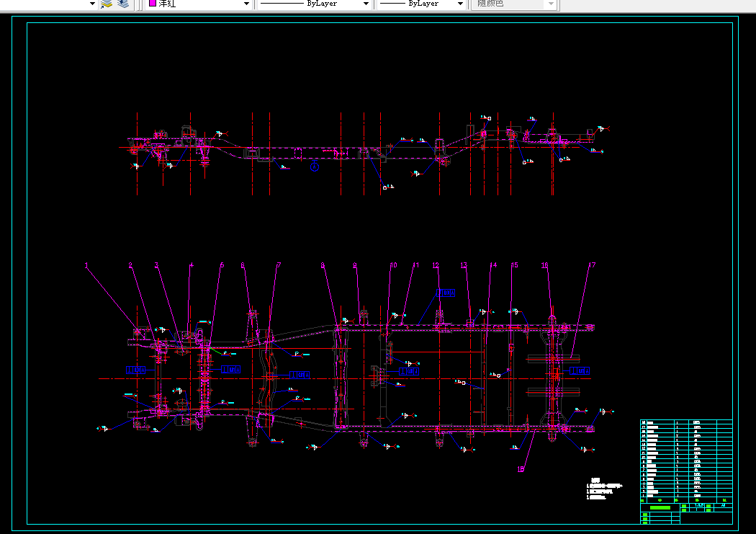Select part number label 7 in plan view

tap(279, 265)
